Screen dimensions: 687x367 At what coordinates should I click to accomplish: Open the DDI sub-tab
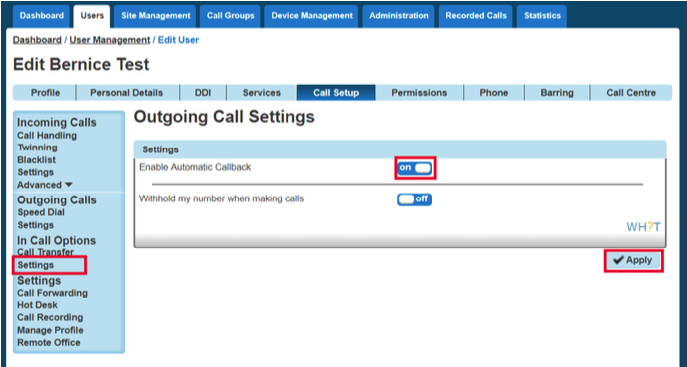pos(203,93)
